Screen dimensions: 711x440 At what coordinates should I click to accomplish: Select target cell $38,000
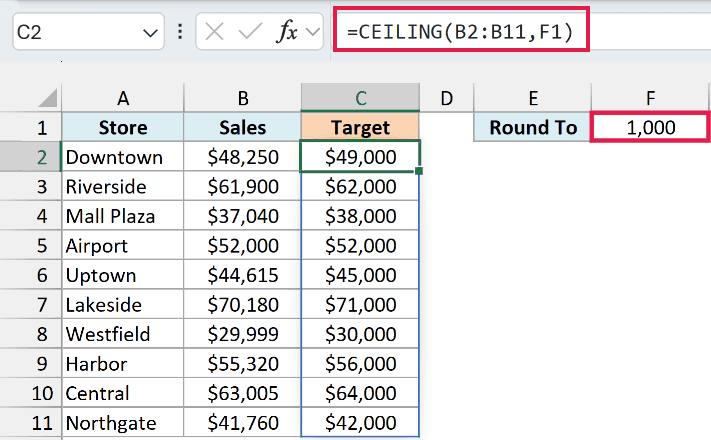point(360,215)
